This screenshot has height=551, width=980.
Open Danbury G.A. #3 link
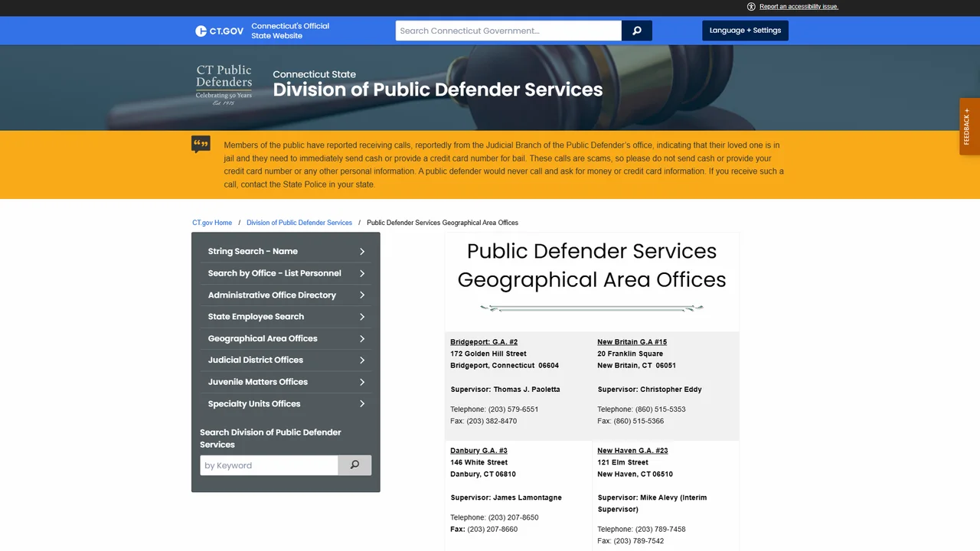click(x=479, y=451)
